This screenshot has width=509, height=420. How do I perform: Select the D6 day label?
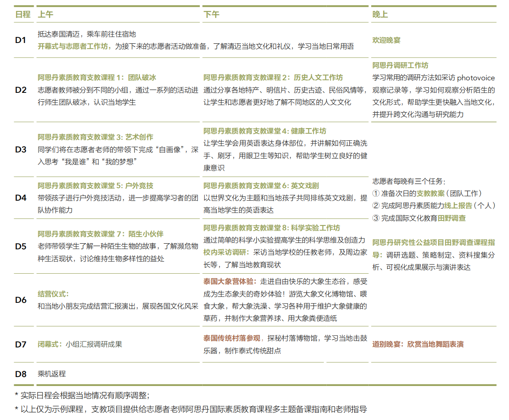21,300
